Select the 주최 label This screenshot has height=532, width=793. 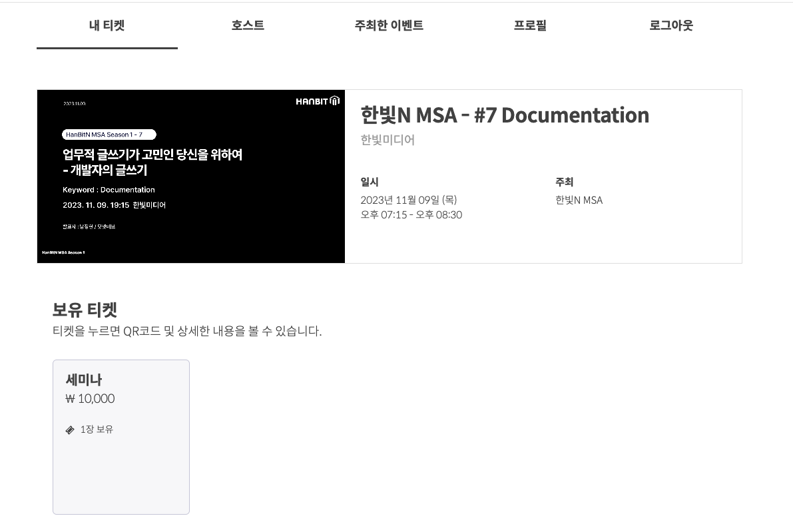pos(565,182)
